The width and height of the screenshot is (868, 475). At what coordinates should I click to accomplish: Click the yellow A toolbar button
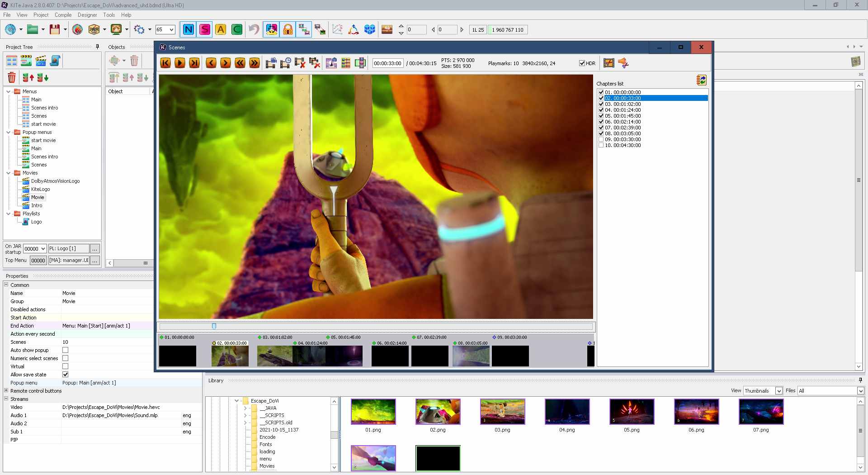coord(221,30)
